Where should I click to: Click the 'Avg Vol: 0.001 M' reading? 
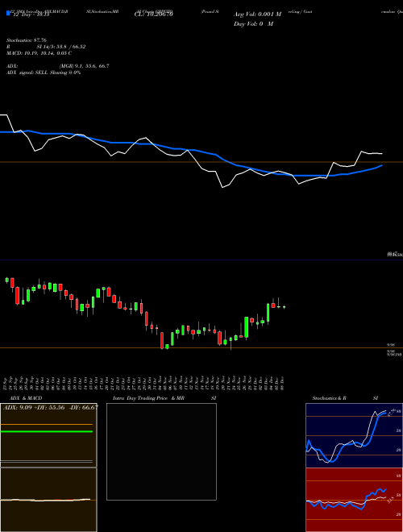[x=257, y=15]
